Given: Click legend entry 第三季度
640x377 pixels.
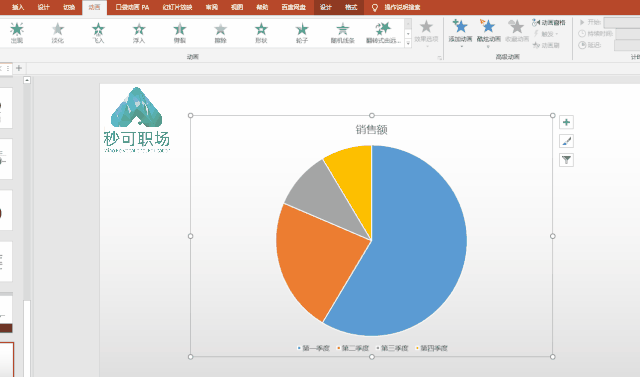Looking at the screenshot, I should [392, 348].
